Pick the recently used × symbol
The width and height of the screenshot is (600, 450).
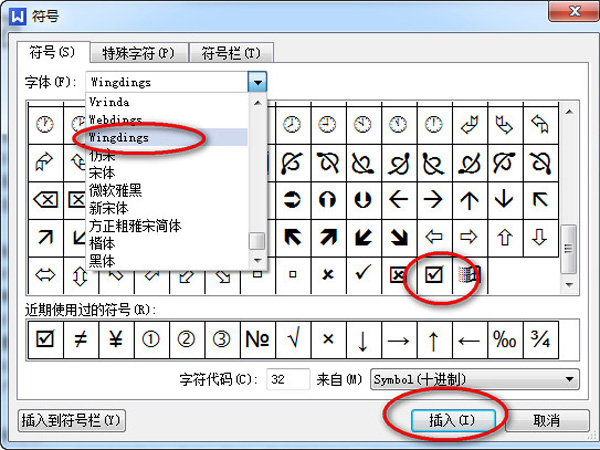328,339
